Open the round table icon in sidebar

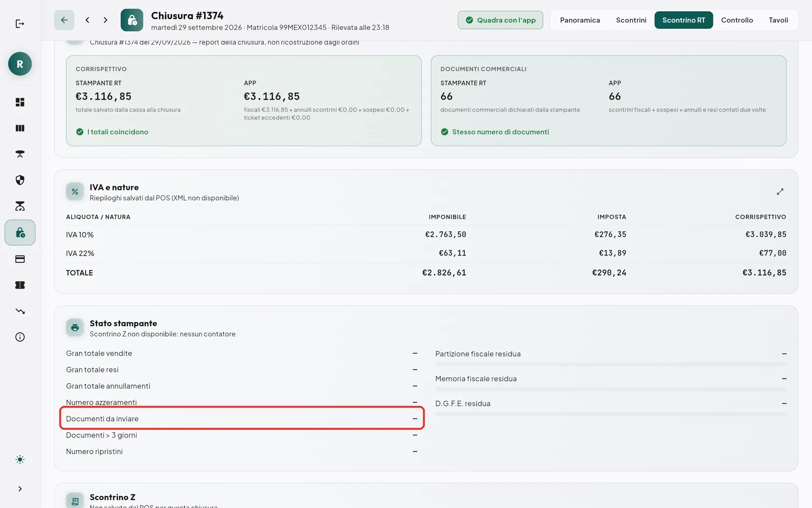20,154
